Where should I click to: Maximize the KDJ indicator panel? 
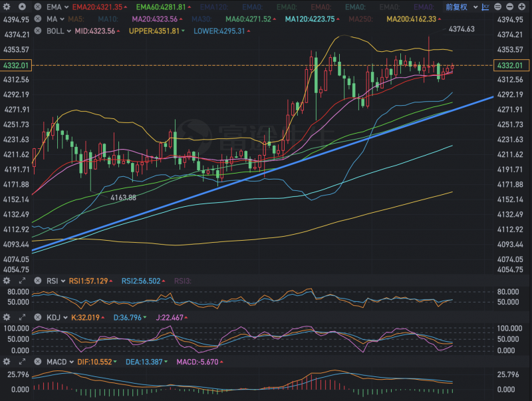pyautogui.click(x=21, y=318)
